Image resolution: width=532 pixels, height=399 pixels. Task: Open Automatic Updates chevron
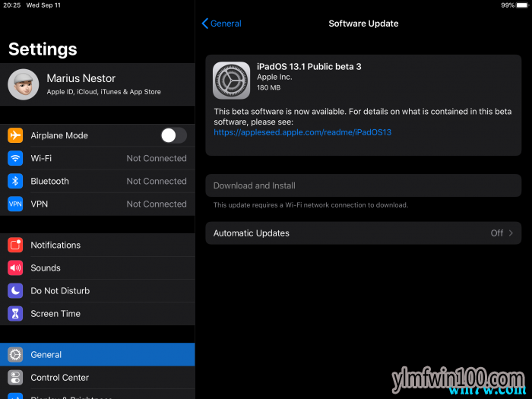coord(511,233)
